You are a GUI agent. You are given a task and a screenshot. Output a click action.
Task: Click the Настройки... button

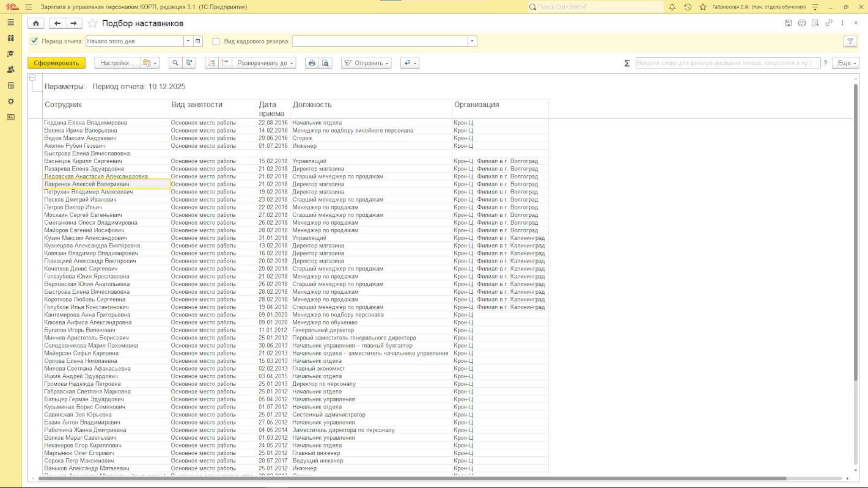[x=117, y=63]
